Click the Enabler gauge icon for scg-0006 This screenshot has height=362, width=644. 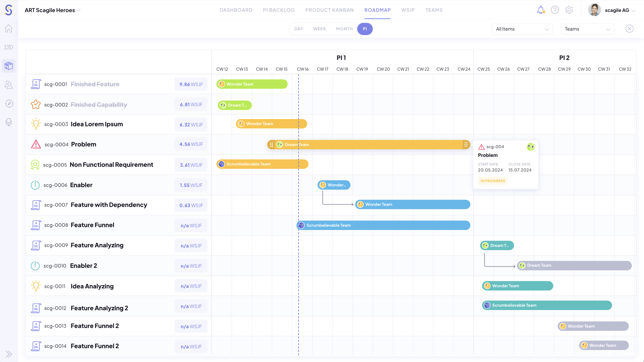pos(35,185)
